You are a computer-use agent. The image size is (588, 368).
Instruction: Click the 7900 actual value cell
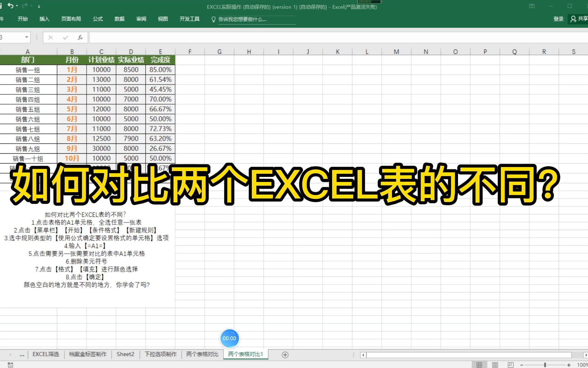pos(131,139)
